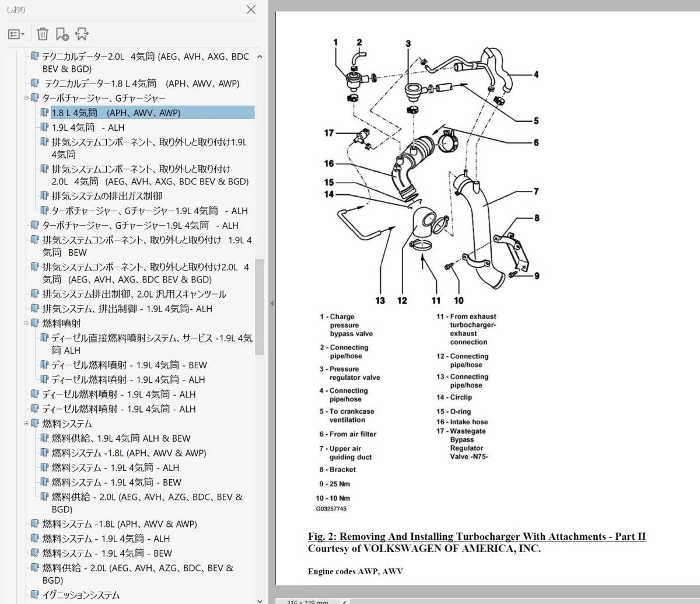Viewport: 700px width, 604px height.
Task: Delete the selected bookmark with trash icon
Action: [43, 34]
